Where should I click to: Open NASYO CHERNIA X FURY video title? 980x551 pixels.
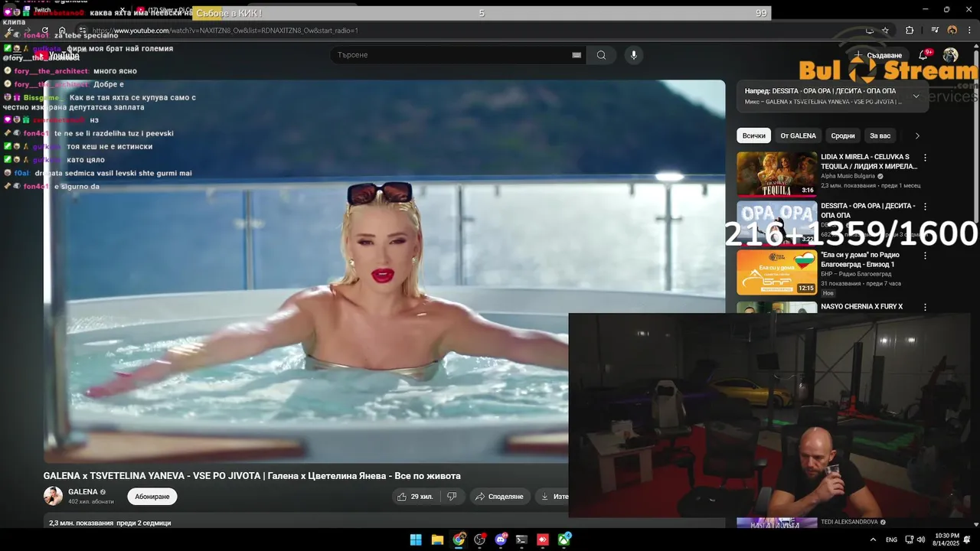[x=861, y=307]
